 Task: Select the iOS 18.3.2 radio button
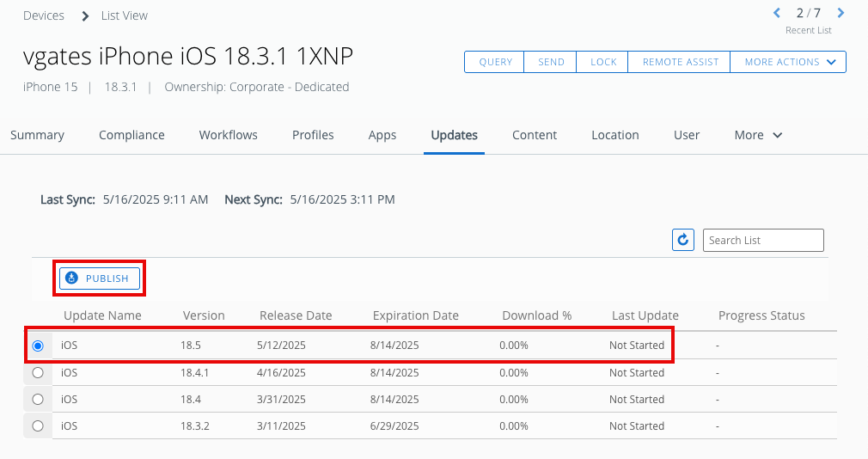point(38,426)
